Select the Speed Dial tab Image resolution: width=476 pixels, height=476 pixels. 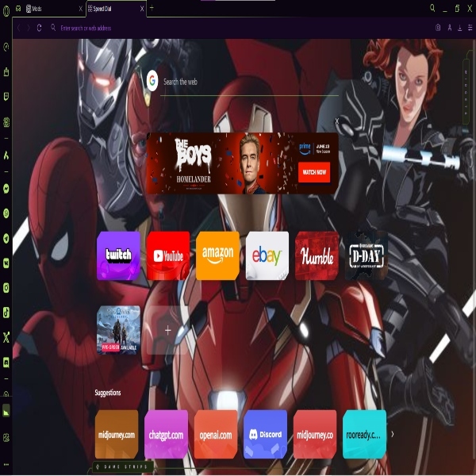point(113,9)
